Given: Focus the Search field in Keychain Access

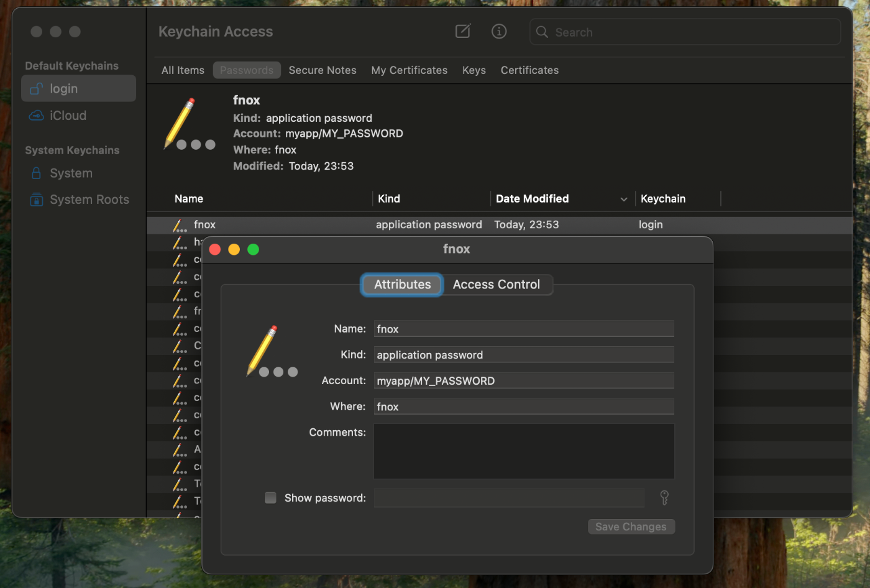Looking at the screenshot, I should (x=685, y=32).
